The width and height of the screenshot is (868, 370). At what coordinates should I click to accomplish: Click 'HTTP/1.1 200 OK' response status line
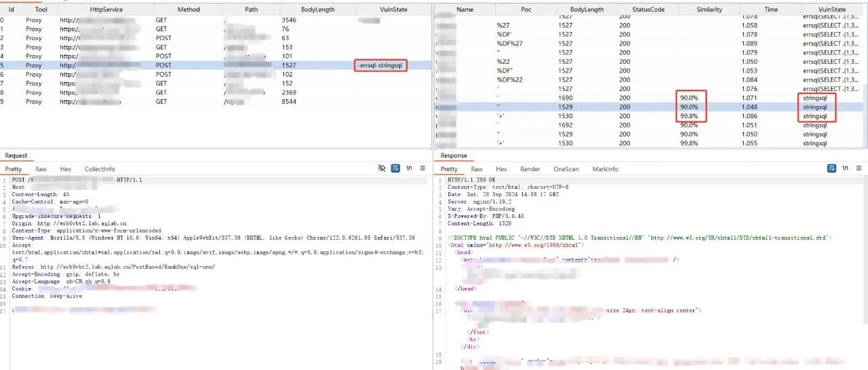pyautogui.click(x=471, y=180)
